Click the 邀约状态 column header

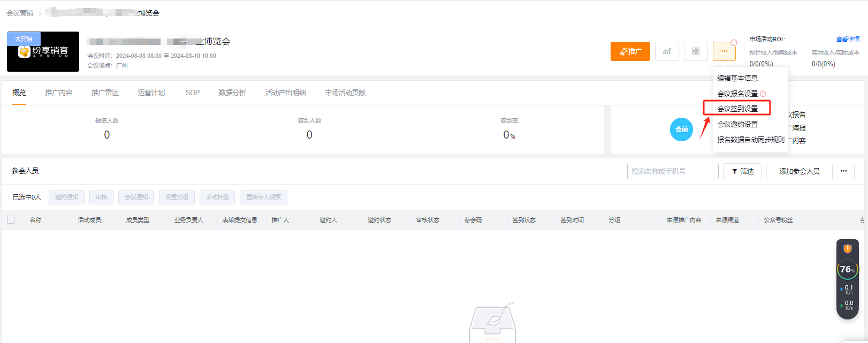(379, 220)
